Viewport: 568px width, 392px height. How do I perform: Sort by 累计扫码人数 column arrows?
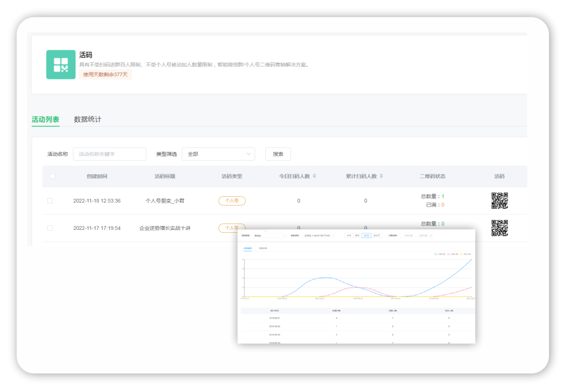point(381,176)
